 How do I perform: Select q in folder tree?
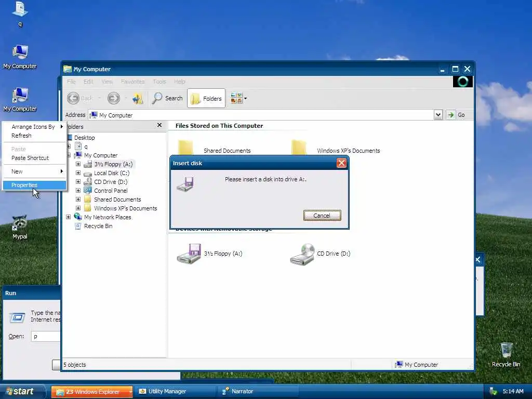tap(86, 146)
